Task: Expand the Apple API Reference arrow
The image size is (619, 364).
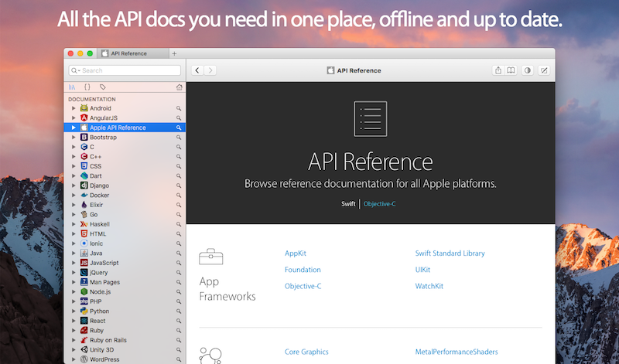Action: (74, 128)
